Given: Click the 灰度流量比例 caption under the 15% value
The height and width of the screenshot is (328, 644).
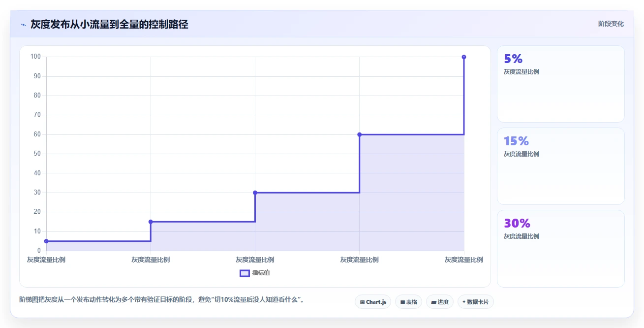Looking at the screenshot, I should coord(521,154).
